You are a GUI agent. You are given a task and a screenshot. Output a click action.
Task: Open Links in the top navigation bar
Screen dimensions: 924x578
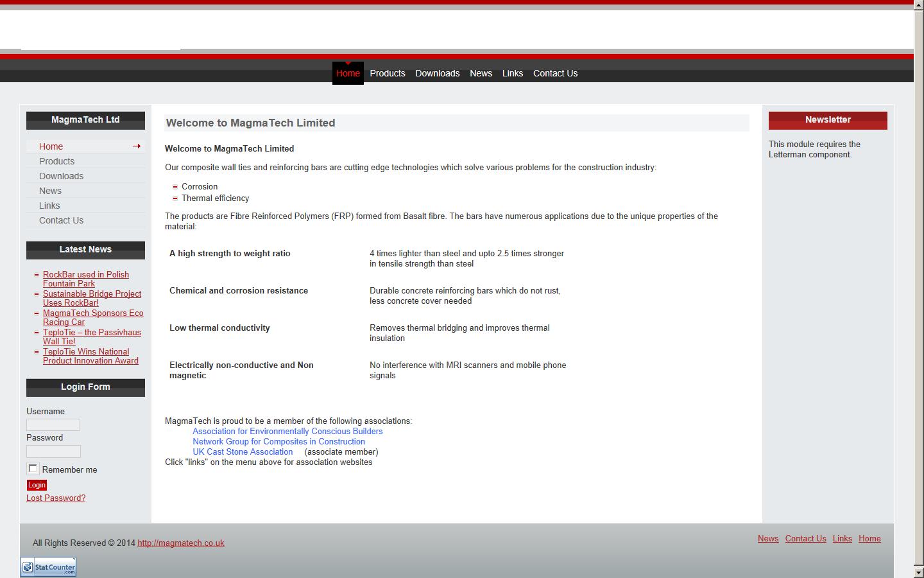click(x=513, y=73)
